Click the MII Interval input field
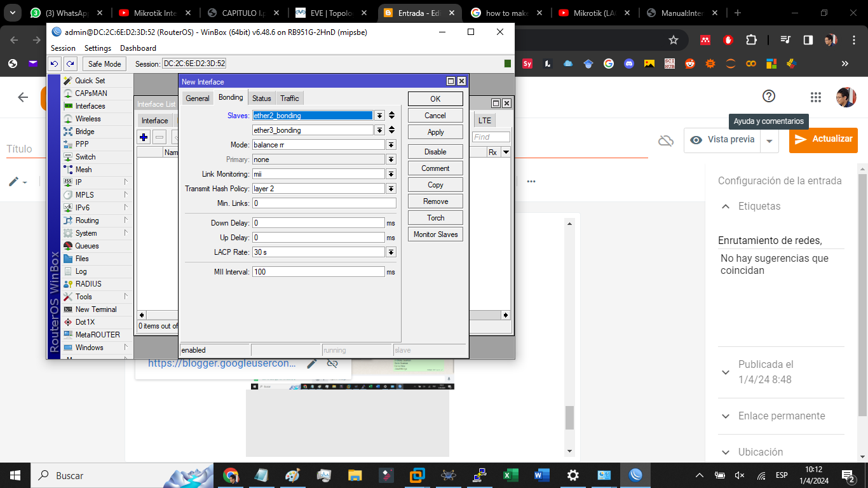This screenshot has height=488, width=868. tap(318, 272)
